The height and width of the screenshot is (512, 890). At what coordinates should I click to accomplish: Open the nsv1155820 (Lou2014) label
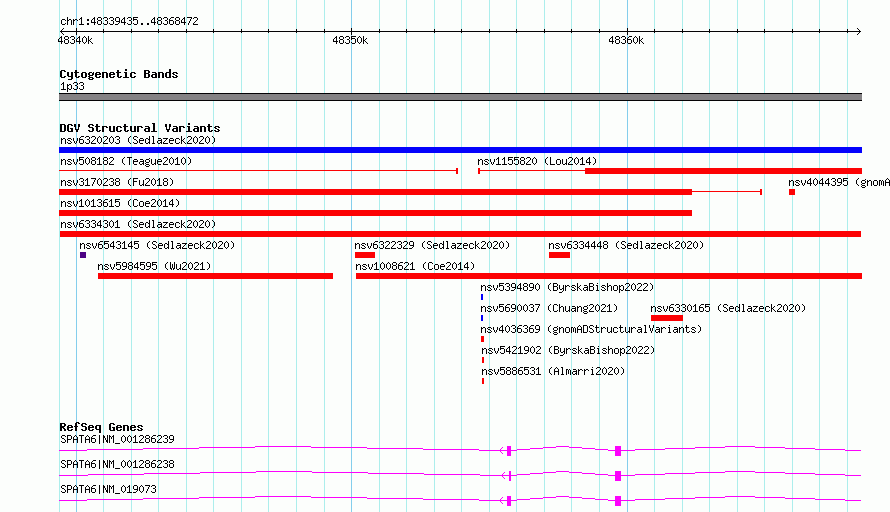point(537,161)
